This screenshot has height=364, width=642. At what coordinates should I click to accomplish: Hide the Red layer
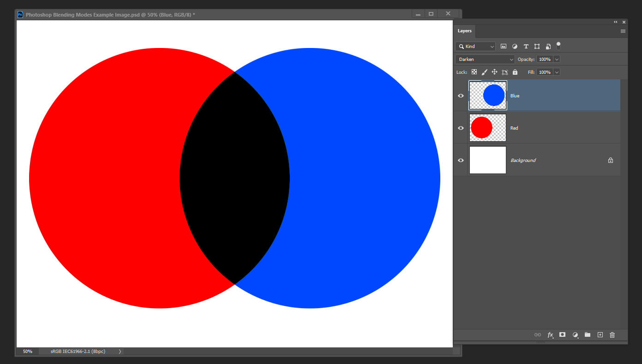point(460,128)
